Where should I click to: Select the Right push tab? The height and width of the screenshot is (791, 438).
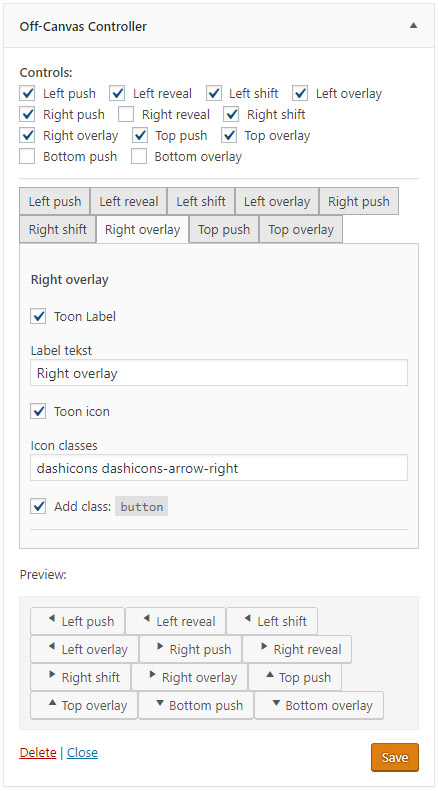(359, 201)
